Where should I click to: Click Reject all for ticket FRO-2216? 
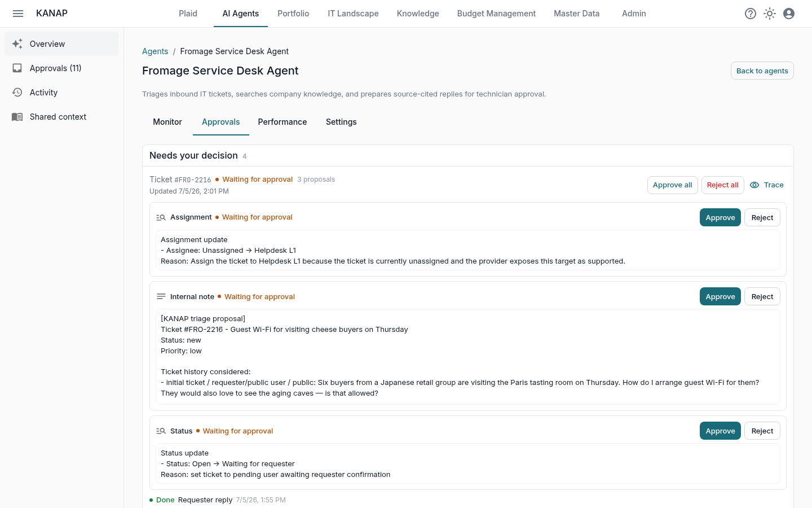click(722, 185)
